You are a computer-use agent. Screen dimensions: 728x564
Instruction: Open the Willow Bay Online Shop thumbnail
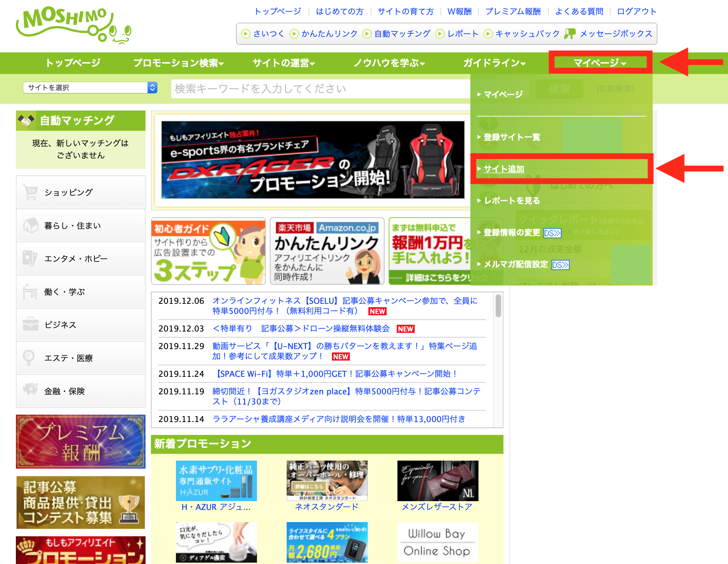(x=438, y=542)
